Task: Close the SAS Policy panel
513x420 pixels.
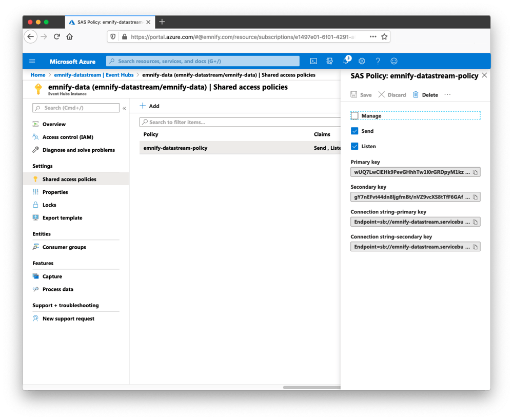Action: click(x=485, y=75)
